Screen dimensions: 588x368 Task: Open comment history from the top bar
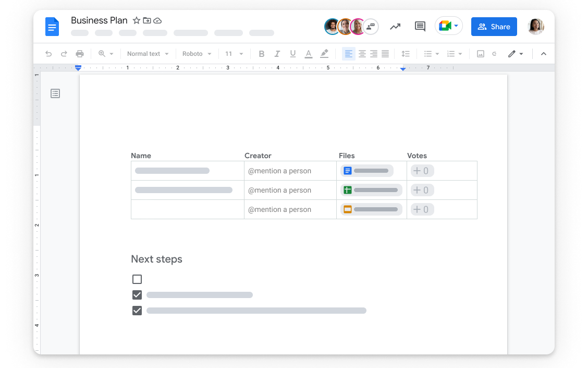(420, 26)
